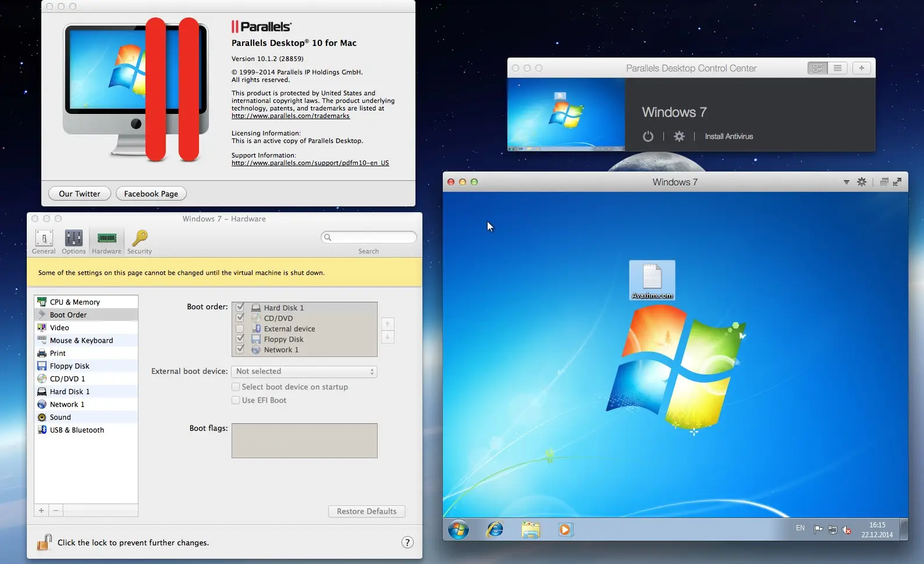Toggle CD/DVD boot order checkbox

pos(240,317)
